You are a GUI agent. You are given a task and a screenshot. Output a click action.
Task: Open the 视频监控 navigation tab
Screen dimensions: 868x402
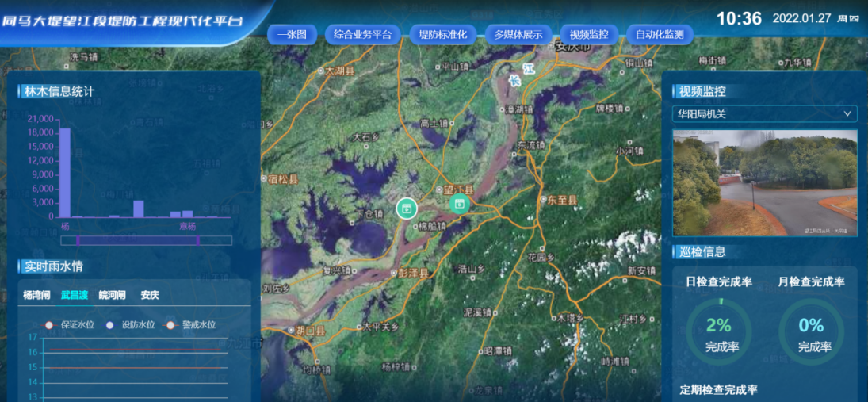(x=589, y=34)
